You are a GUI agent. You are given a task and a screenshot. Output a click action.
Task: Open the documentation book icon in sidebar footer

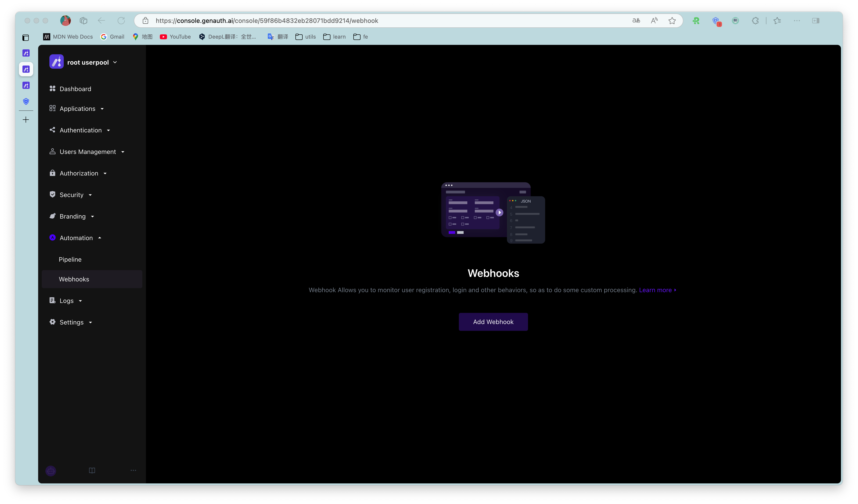92,470
